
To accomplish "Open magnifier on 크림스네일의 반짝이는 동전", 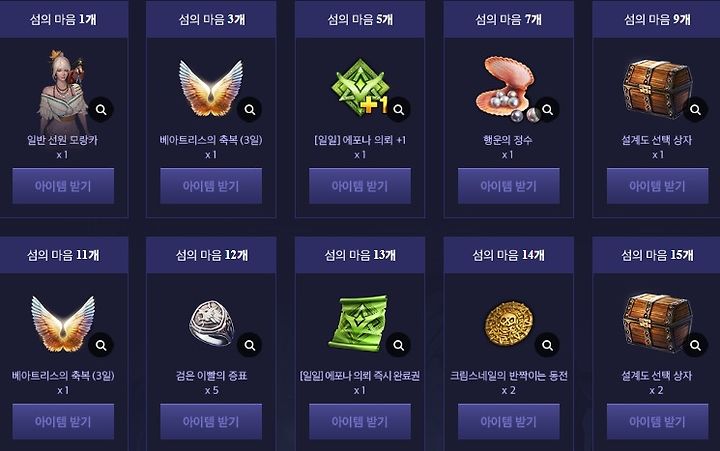I will (547, 345).
